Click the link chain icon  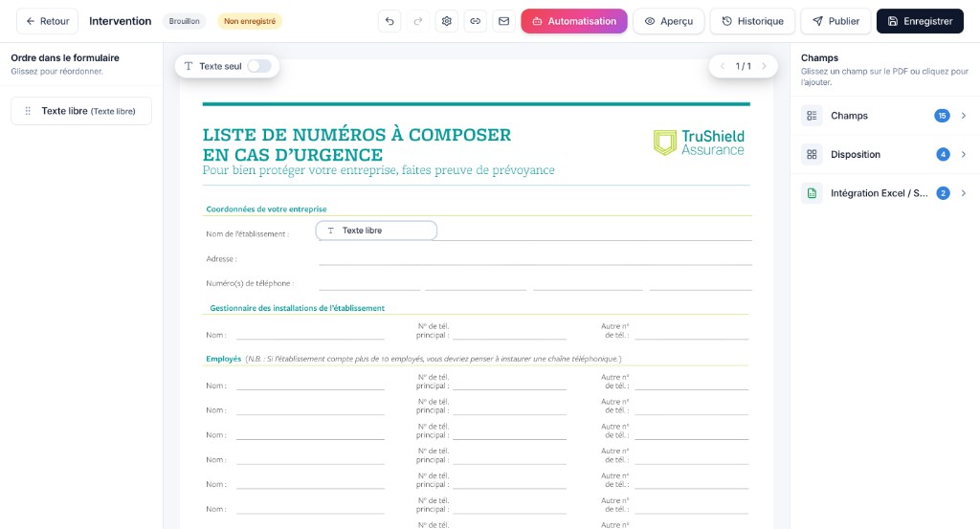(x=475, y=21)
